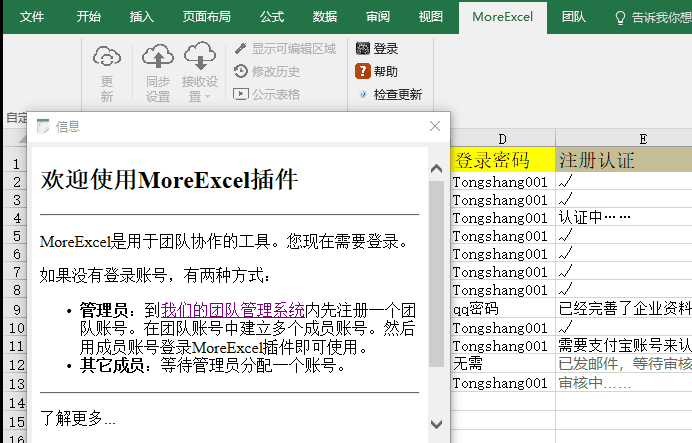Close the 信息 dialog
The height and width of the screenshot is (443, 692).
[435, 126]
